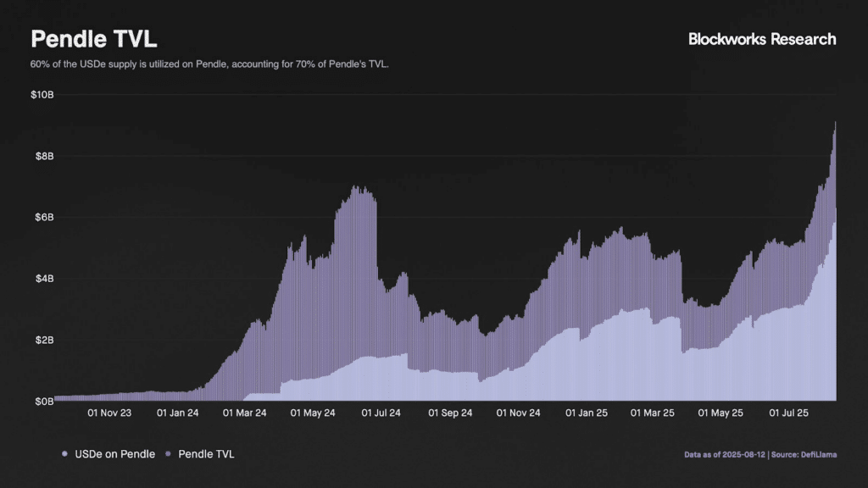The height and width of the screenshot is (488, 868).
Task: Click the Source: DefiLlama attribution text
Action: (x=804, y=455)
